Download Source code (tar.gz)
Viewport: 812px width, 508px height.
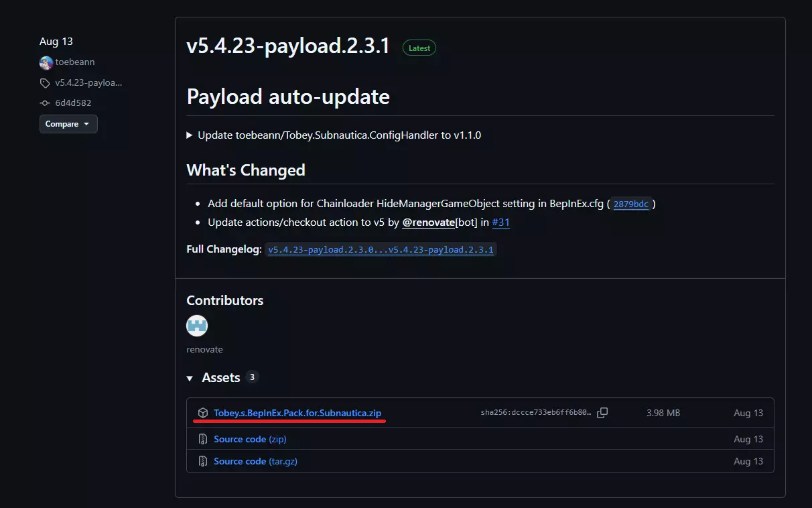coord(255,462)
